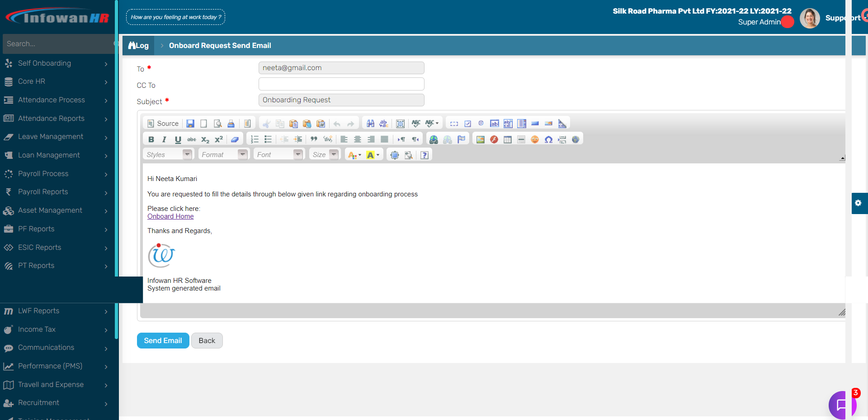The image size is (868, 420).
Task: Open the Leave Management menu
Action: tap(50, 136)
